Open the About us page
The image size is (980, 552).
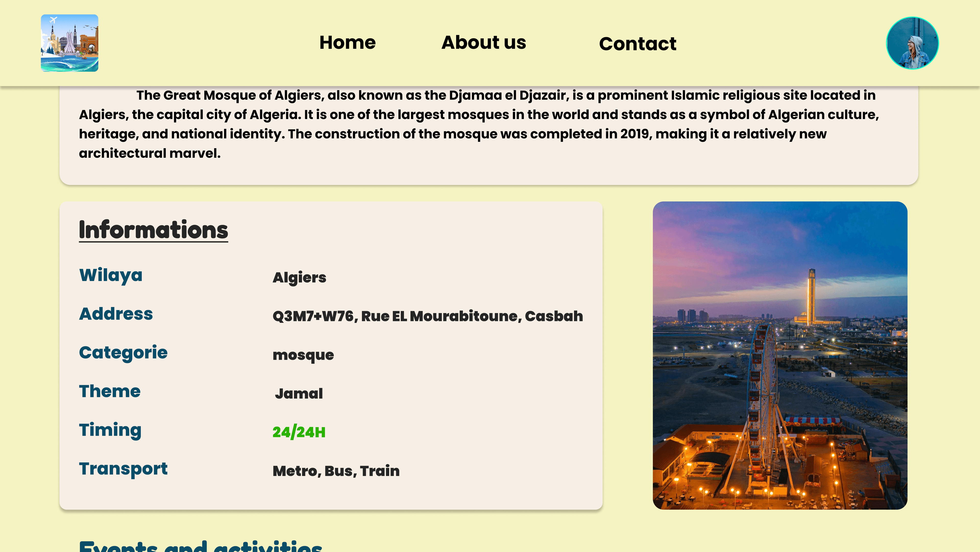coord(484,43)
